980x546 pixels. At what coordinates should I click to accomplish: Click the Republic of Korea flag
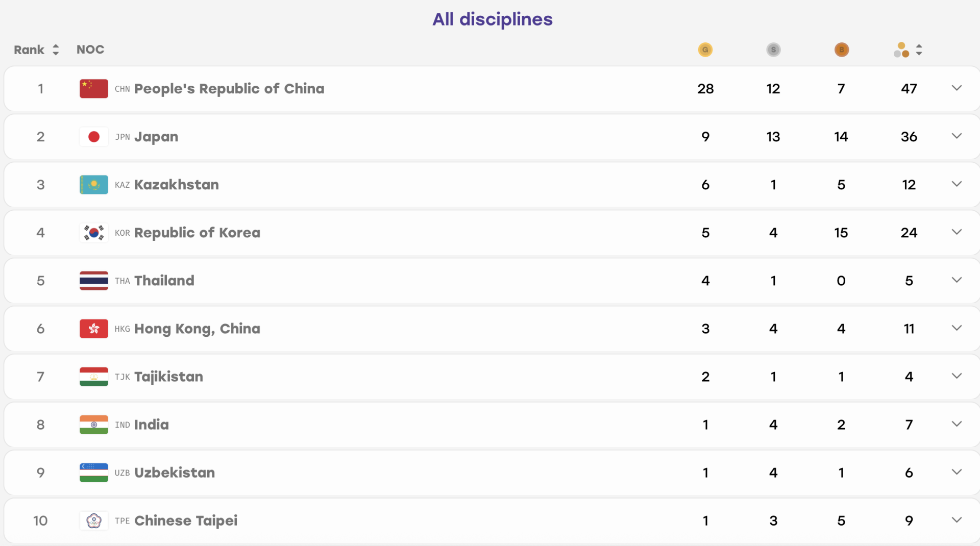click(x=94, y=233)
